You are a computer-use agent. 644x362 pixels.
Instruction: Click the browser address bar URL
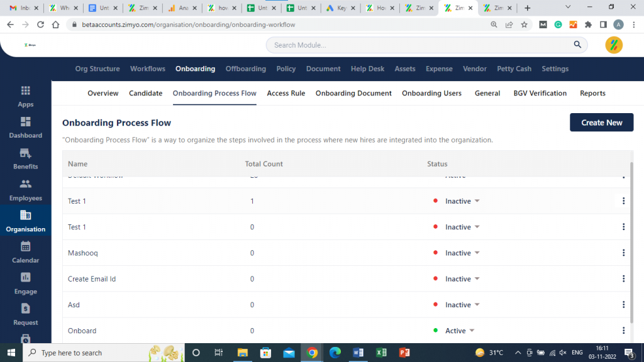tap(188, 25)
